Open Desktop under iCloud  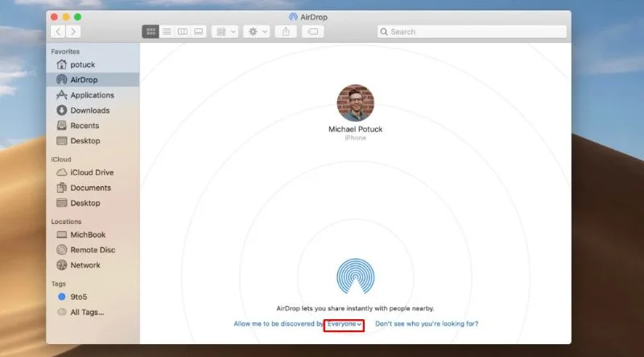click(93, 203)
